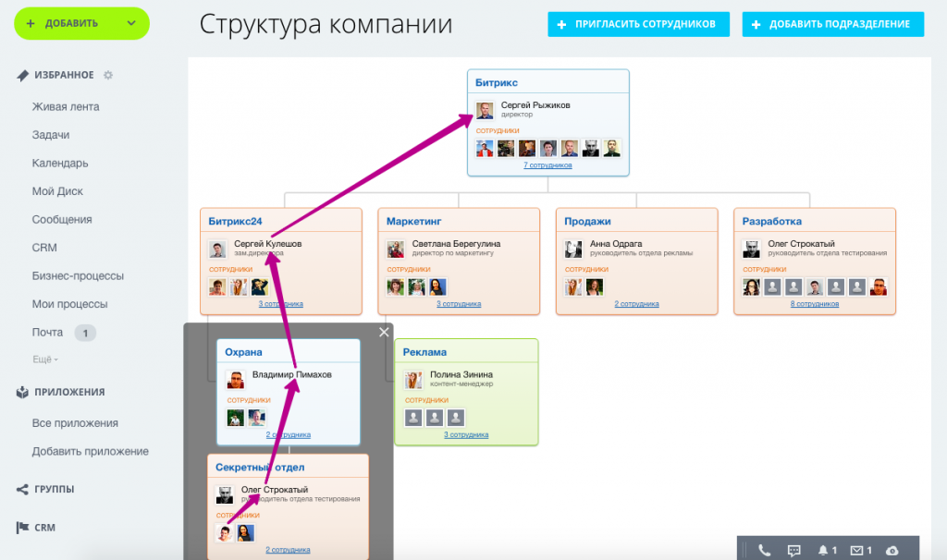Screen dimensions: 947x560
Task: Click Сергей Рыжиков's avatar in Битрикс card
Action: (x=485, y=110)
